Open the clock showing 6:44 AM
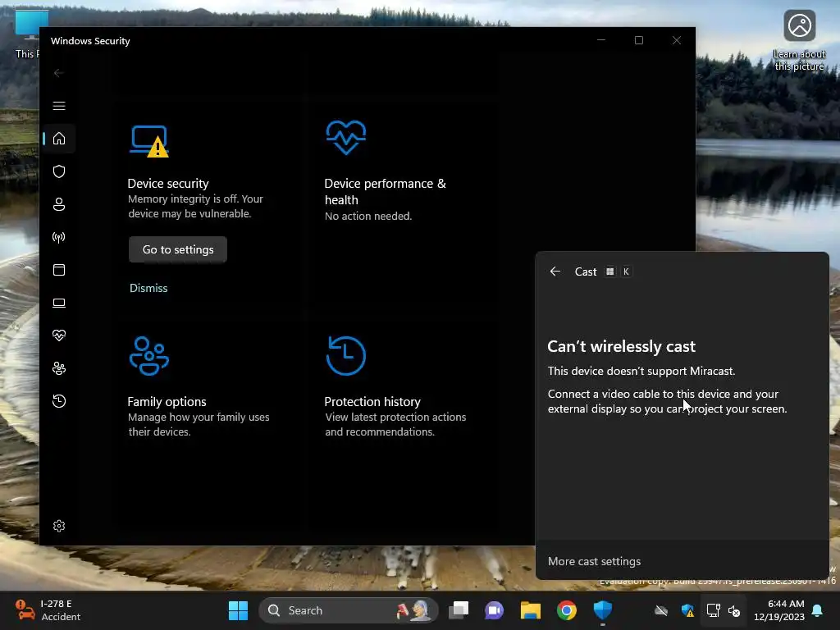 coord(779,610)
